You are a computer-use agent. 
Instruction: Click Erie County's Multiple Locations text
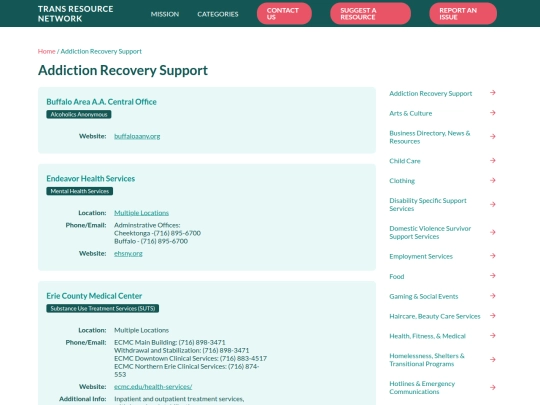(x=142, y=330)
